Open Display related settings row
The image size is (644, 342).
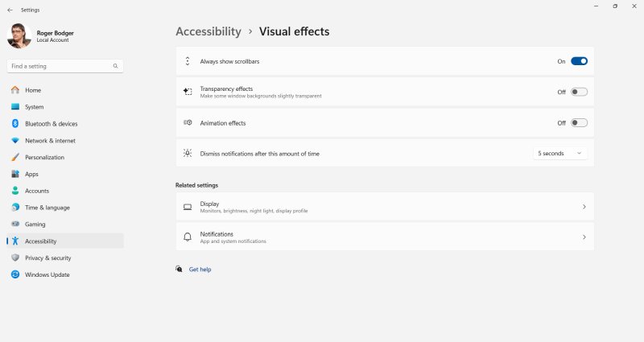click(x=385, y=207)
